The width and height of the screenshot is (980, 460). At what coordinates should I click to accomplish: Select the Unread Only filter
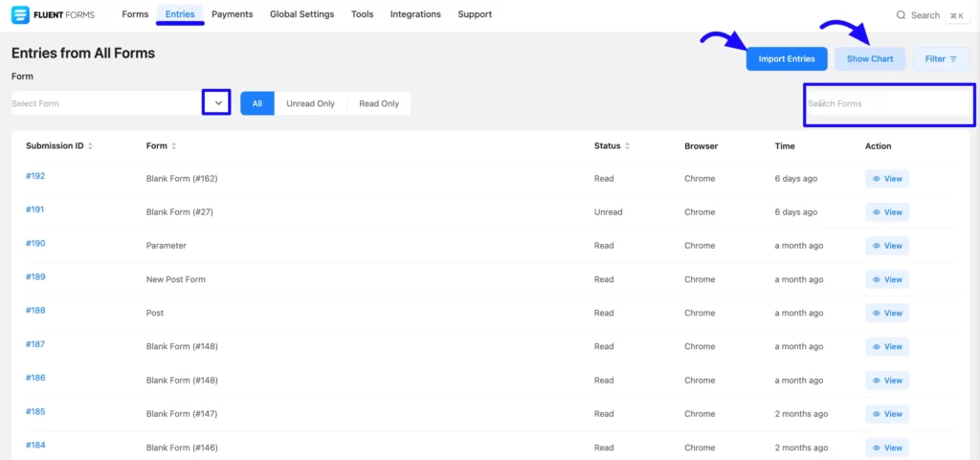point(311,103)
